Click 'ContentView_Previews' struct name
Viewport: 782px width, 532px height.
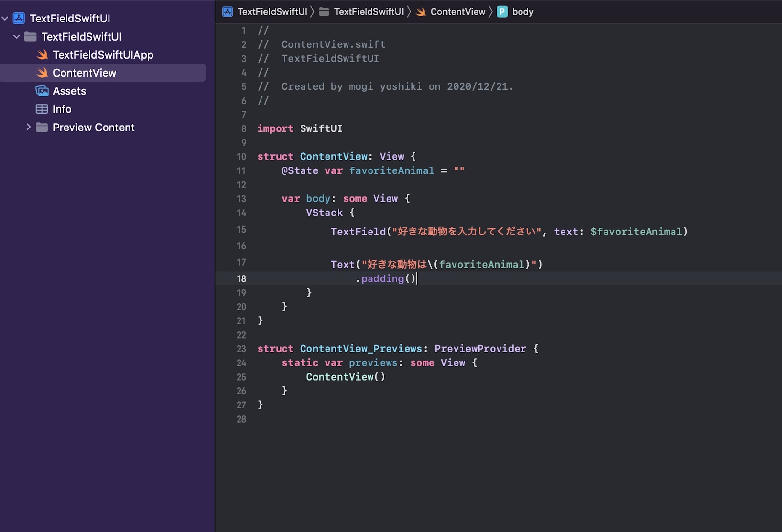coord(361,349)
